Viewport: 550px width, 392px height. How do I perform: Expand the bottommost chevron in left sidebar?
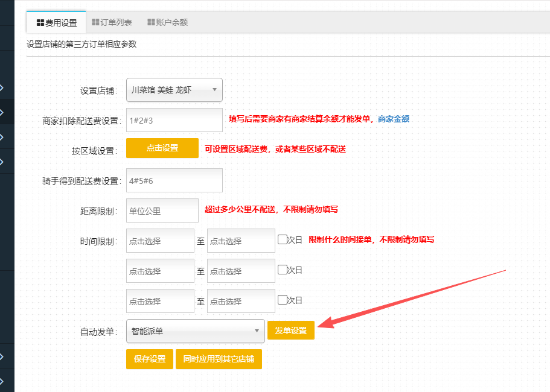2,381
